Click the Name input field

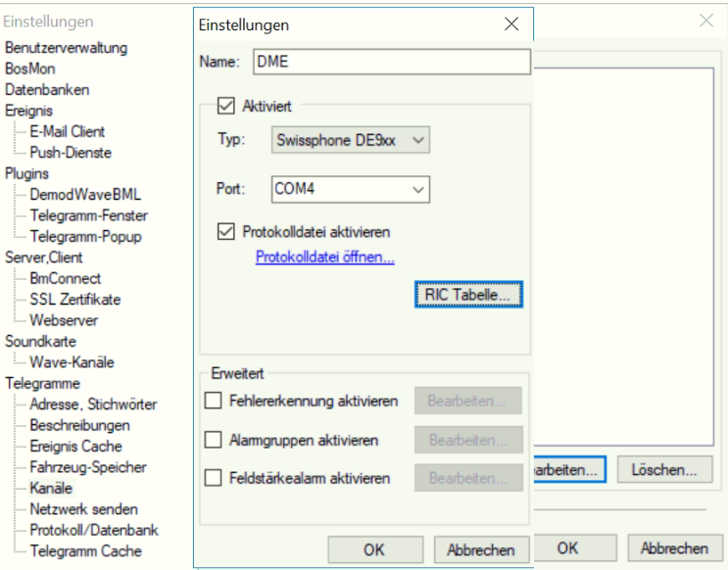pos(390,62)
